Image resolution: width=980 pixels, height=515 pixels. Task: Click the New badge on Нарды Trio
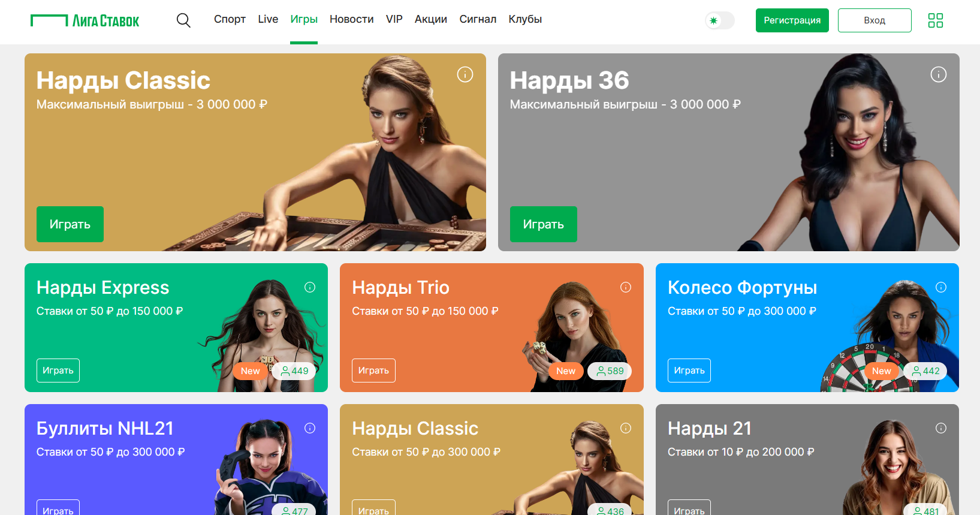coord(565,371)
